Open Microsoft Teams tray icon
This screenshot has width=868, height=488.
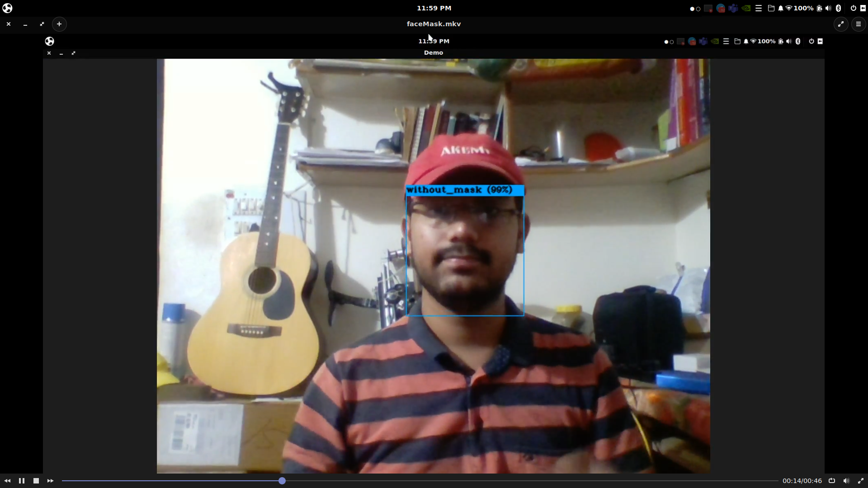pos(733,8)
